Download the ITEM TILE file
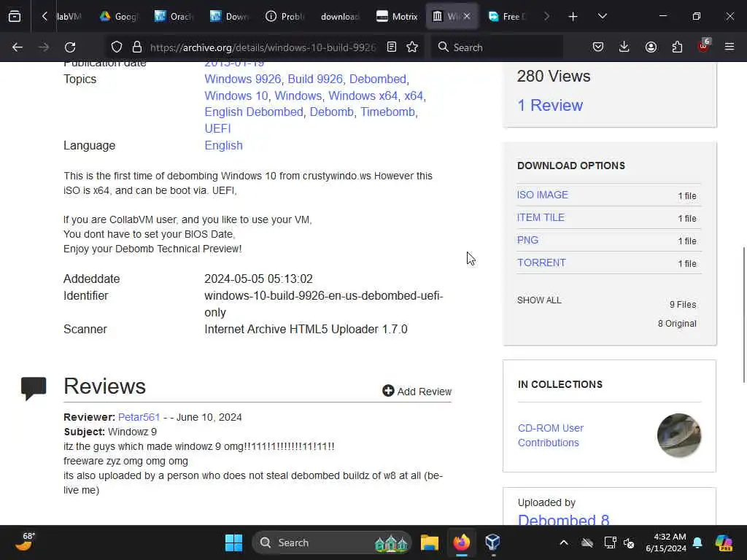This screenshot has height=560, width=747. (541, 217)
